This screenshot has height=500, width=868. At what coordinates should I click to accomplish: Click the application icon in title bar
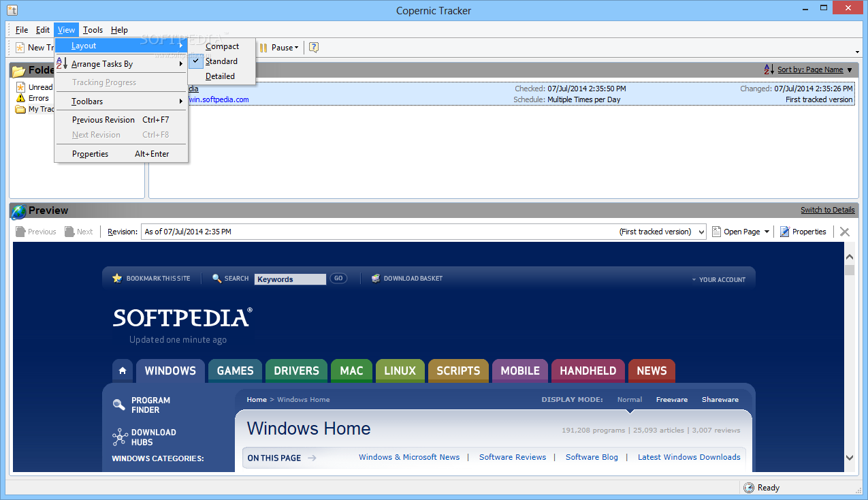[x=12, y=10]
